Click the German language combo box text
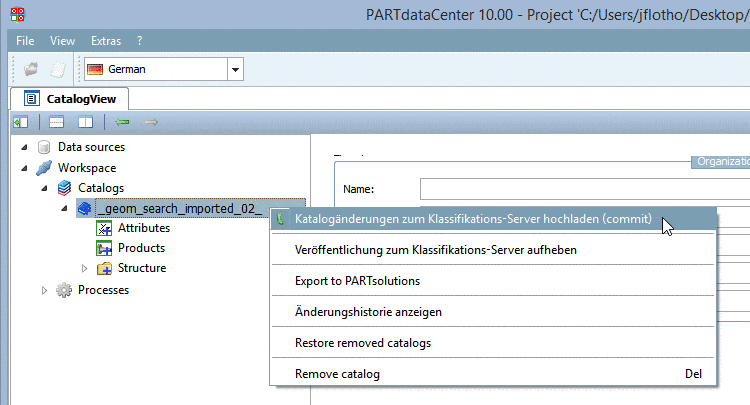The image size is (750, 405). click(127, 69)
